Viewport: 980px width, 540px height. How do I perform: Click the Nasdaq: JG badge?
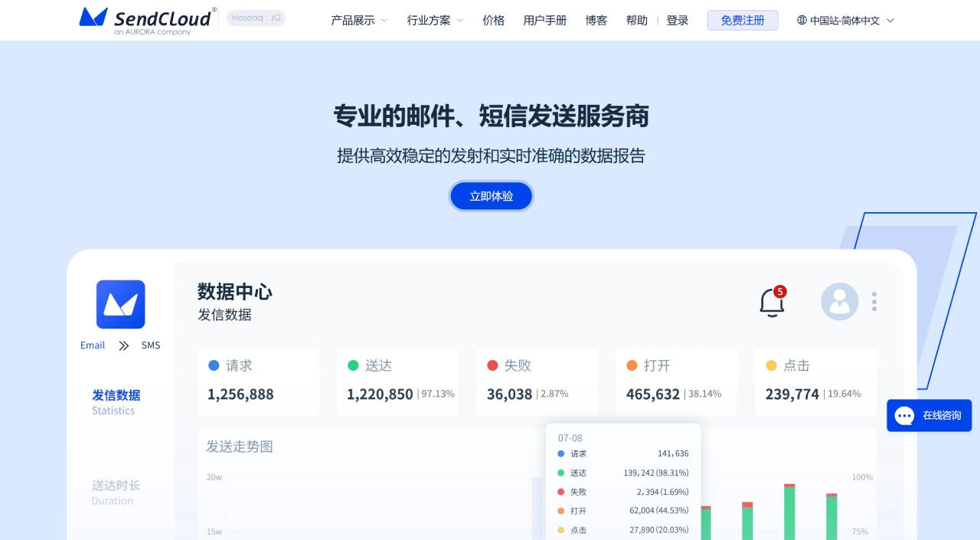tap(256, 18)
